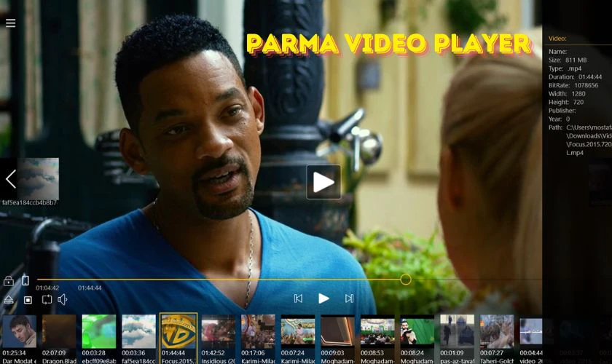Select the Karimi-Milac 00:07:24 thumbnail
612x364 pixels.
pos(298,332)
